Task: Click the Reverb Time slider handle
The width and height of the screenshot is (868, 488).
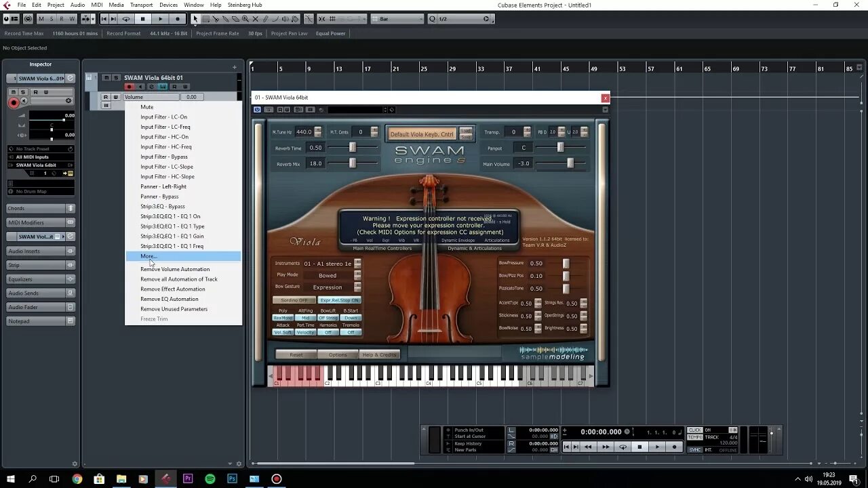Action: click(x=352, y=147)
